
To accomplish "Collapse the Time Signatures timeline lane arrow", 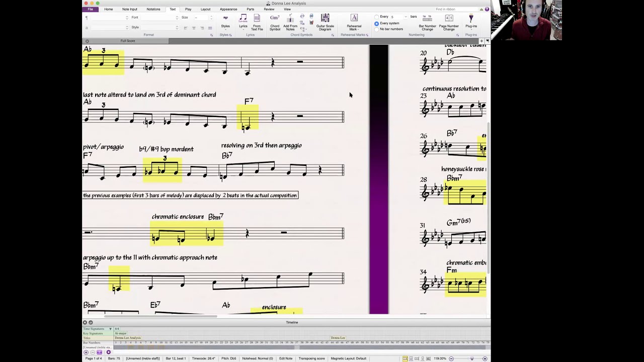I will click(x=110, y=329).
